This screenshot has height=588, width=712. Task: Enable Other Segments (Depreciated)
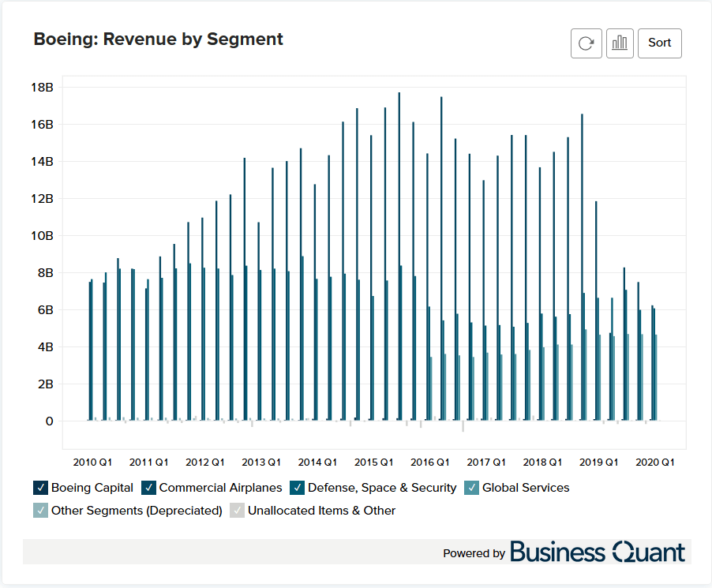40,511
